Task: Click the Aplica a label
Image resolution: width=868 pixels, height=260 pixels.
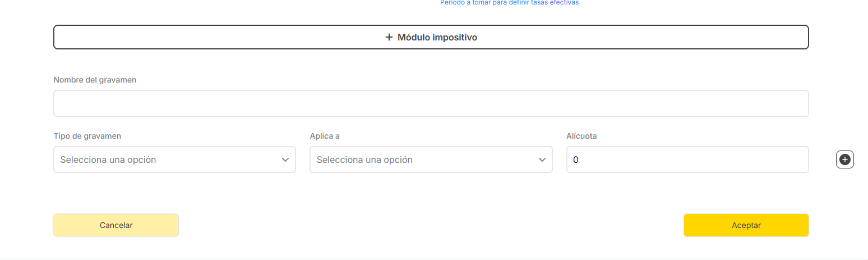Action: pyautogui.click(x=325, y=136)
